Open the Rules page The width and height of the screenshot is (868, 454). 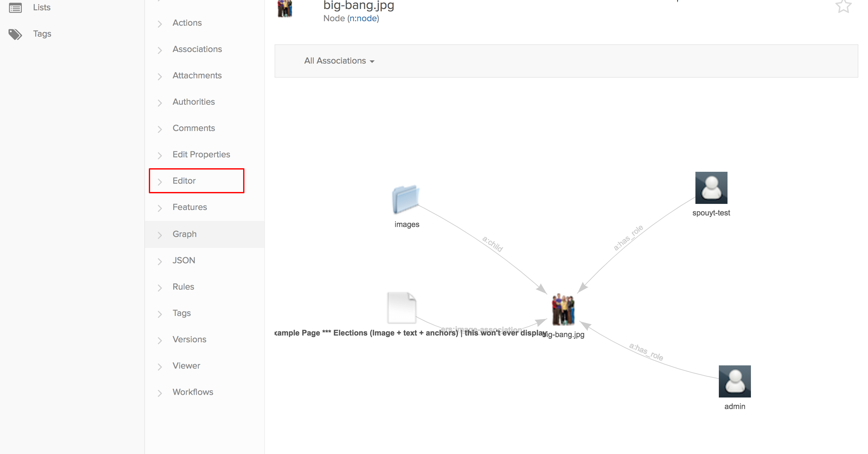[x=183, y=286]
